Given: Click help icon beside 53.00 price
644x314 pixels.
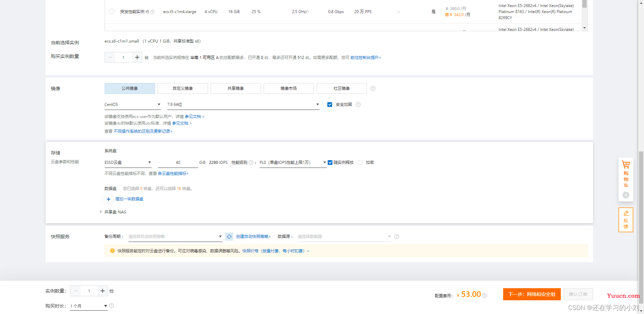Looking at the screenshot, I should point(484,296).
